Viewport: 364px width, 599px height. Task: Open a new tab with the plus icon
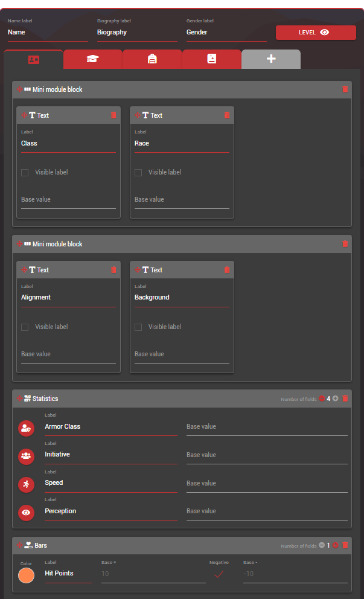pos(270,59)
